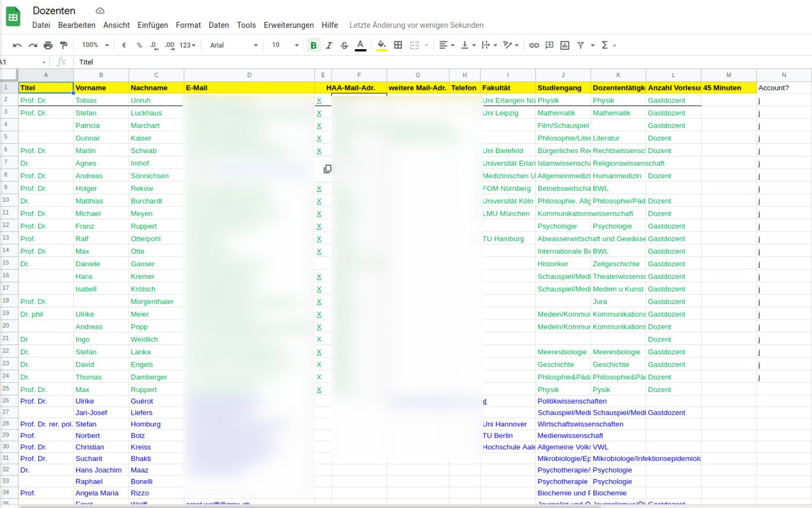Insert a link with chain icon

click(534, 45)
